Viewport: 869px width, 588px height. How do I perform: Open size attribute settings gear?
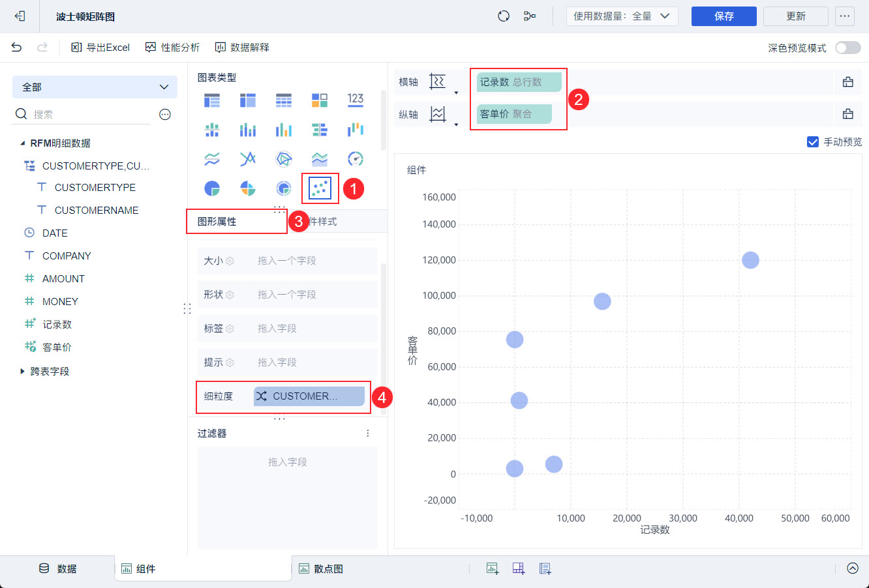230,261
